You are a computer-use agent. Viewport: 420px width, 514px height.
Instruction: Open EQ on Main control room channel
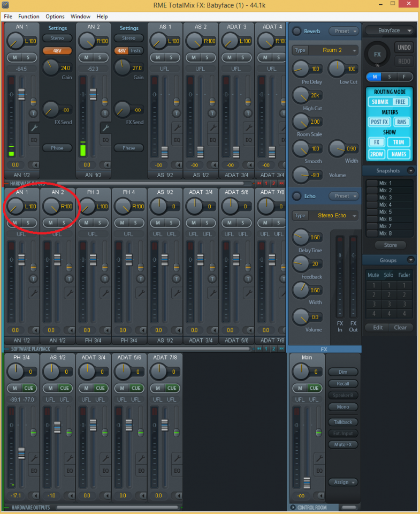point(319,471)
